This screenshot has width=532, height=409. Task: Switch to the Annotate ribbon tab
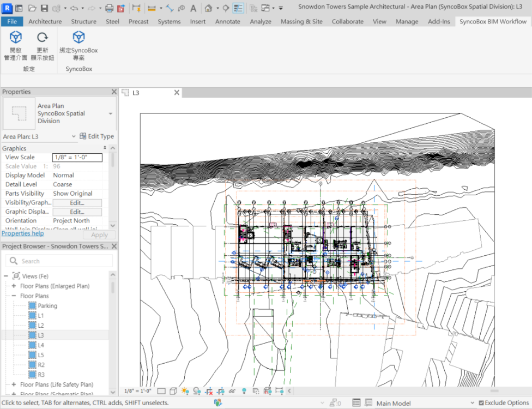pyautogui.click(x=228, y=21)
